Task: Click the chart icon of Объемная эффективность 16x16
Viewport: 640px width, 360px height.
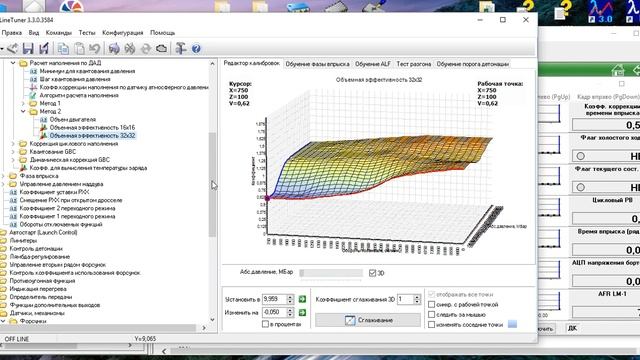Action: [x=43, y=128]
